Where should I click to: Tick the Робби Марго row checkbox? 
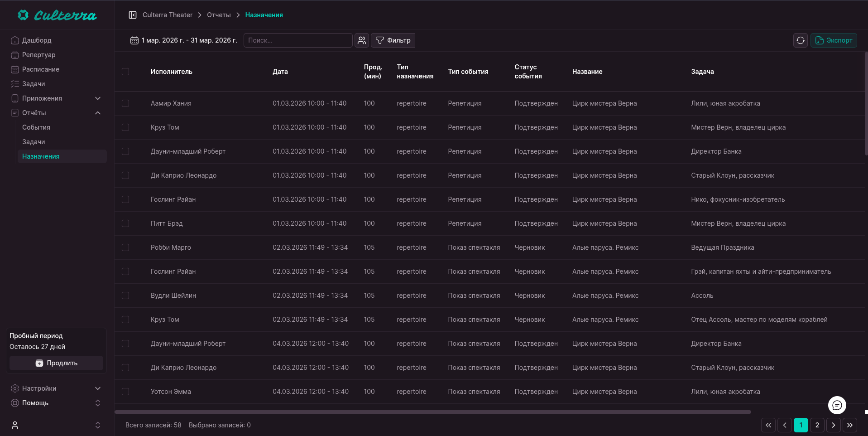point(125,247)
